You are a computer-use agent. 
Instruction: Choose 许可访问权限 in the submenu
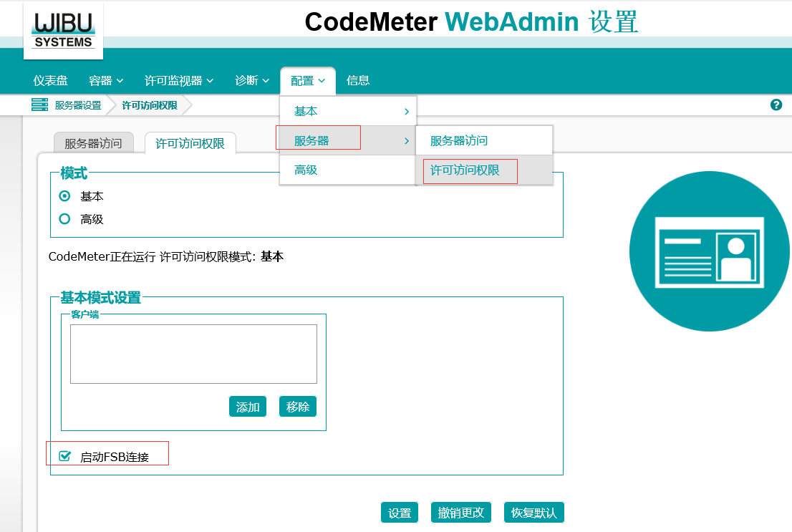484,170
